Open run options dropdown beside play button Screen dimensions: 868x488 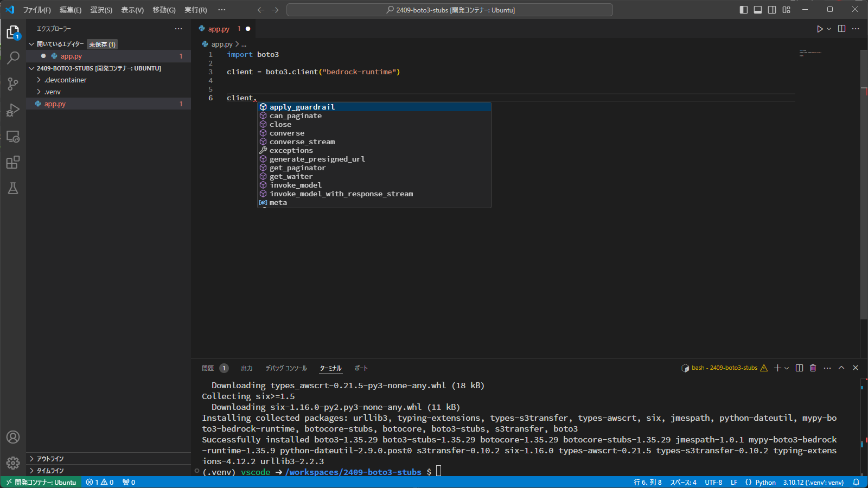(x=829, y=29)
